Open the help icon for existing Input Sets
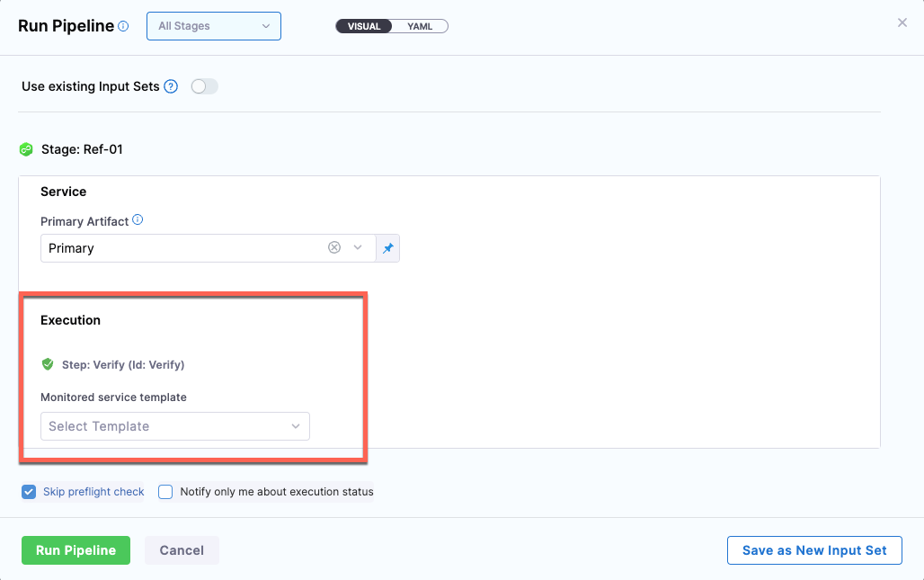The height and width of the screenshot is (580, 924). click(x=171, y=87)
